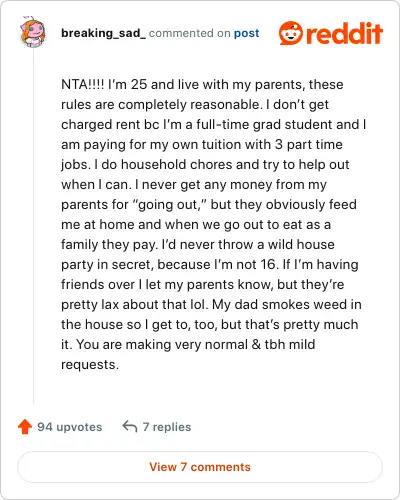400x500 pixels.
Task: Open the blue "post" hyperlink
Action: (x=246, y=33)
